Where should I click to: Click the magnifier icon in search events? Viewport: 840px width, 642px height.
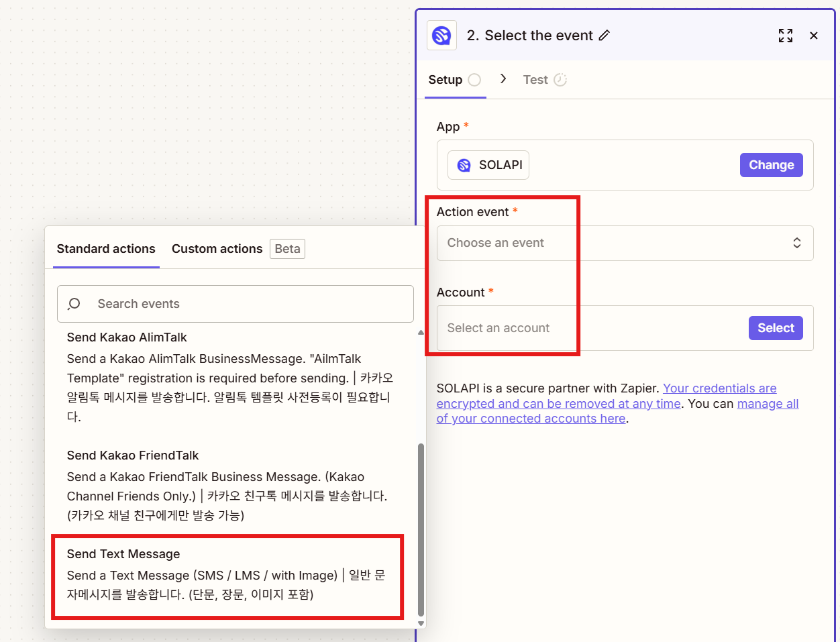74,304
